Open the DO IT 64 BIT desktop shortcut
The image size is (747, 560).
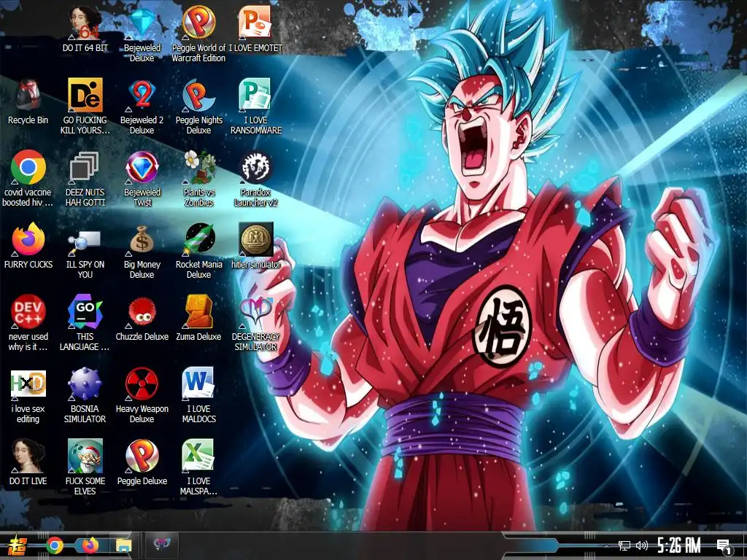pos(85,28)
